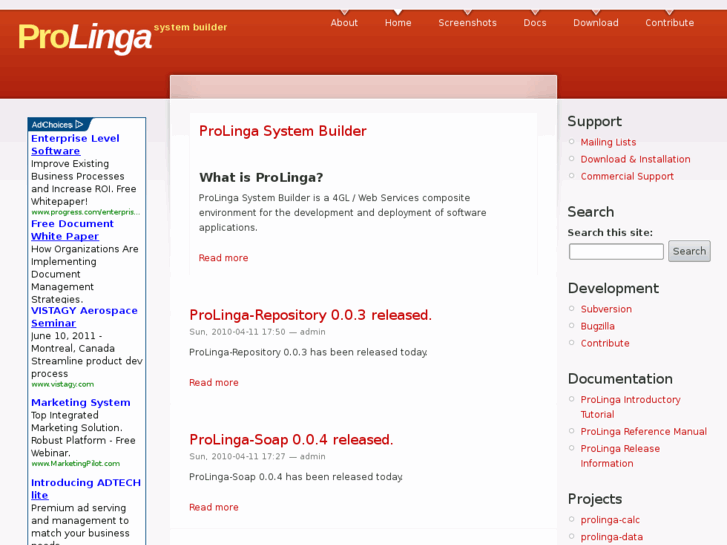Viewport: 727px width, 545px height.
Task: Open ProLinga Release Information link
Action: click(620, 456)
